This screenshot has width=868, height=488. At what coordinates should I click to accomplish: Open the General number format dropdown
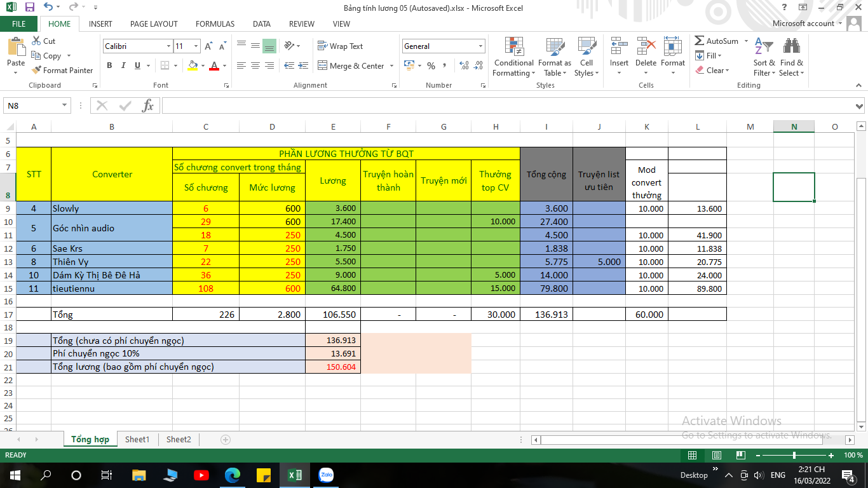pyautogui.click(x=480, y=46)
